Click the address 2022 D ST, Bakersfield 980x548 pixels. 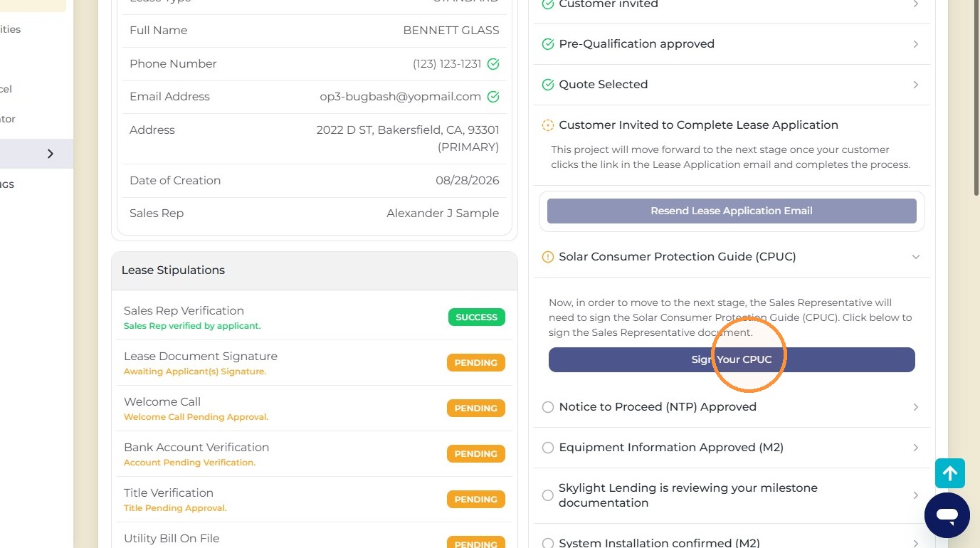(408, 139)
